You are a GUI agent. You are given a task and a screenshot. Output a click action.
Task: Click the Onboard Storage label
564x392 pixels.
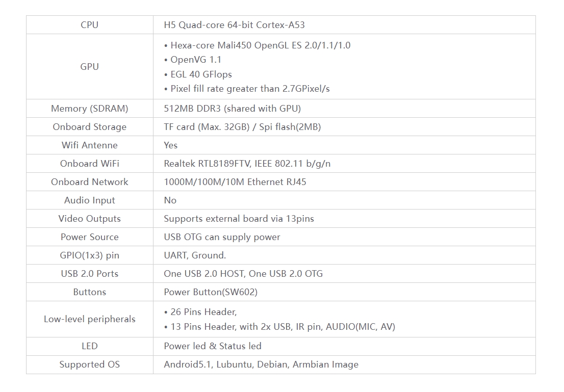(89, 126)
